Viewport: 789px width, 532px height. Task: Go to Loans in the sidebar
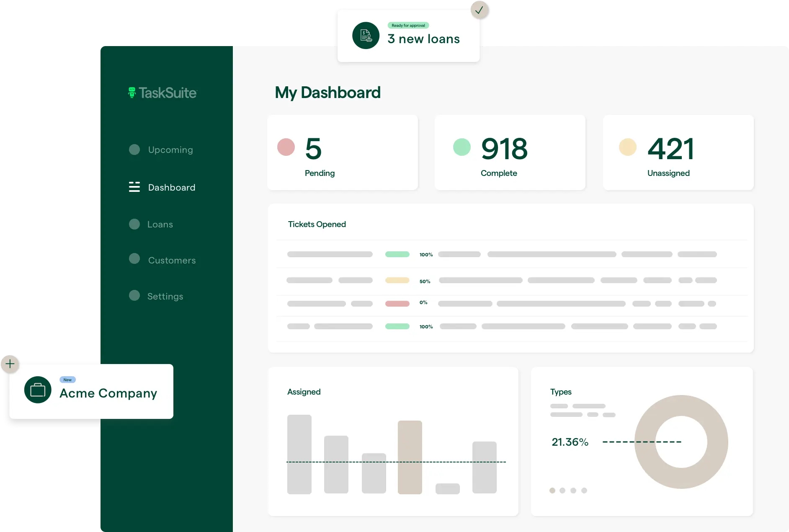[x=160, y=225]
